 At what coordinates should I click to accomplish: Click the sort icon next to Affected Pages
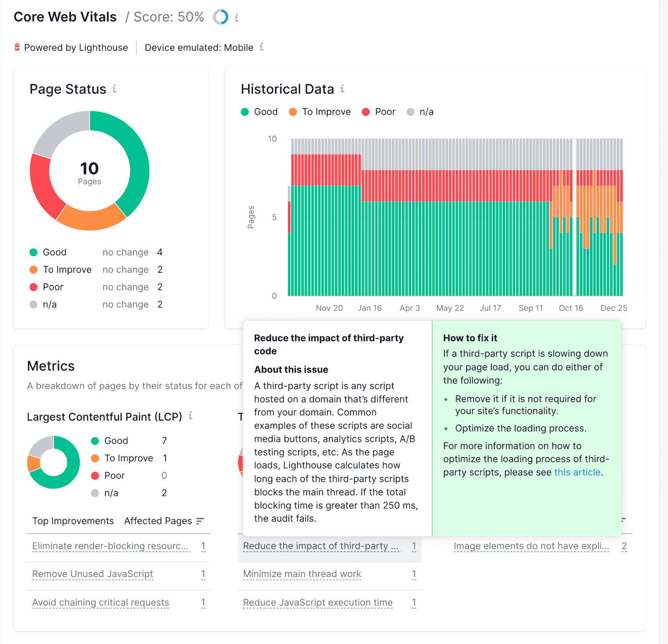(200, 521)
